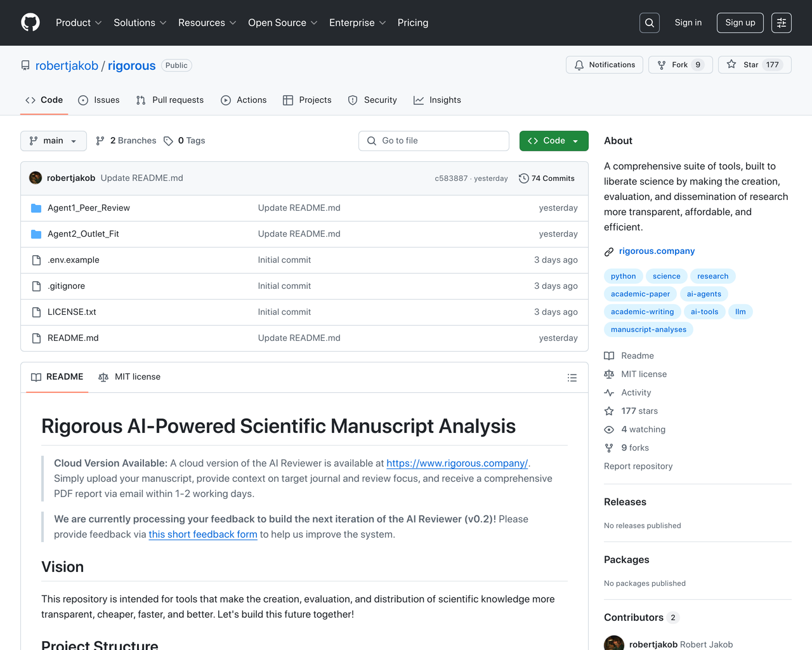
Task: Click the python topic tag
Action: [623, 276]
